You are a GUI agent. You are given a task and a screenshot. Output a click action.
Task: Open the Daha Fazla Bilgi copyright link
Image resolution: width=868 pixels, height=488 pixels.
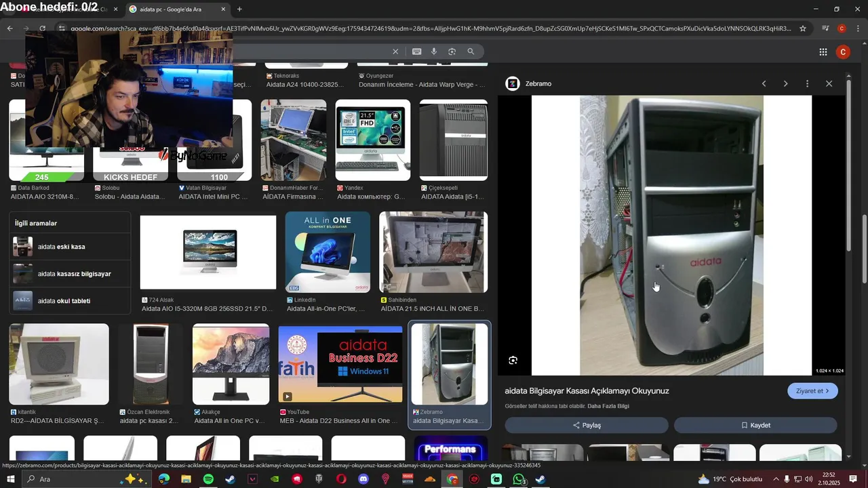pyautogui.click(x=608, y=407)
